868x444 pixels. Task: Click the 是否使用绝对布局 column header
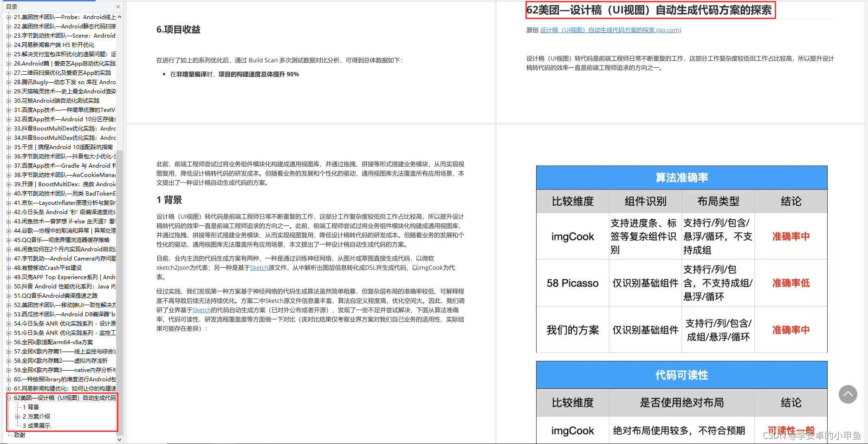click(x=682, y=403)
